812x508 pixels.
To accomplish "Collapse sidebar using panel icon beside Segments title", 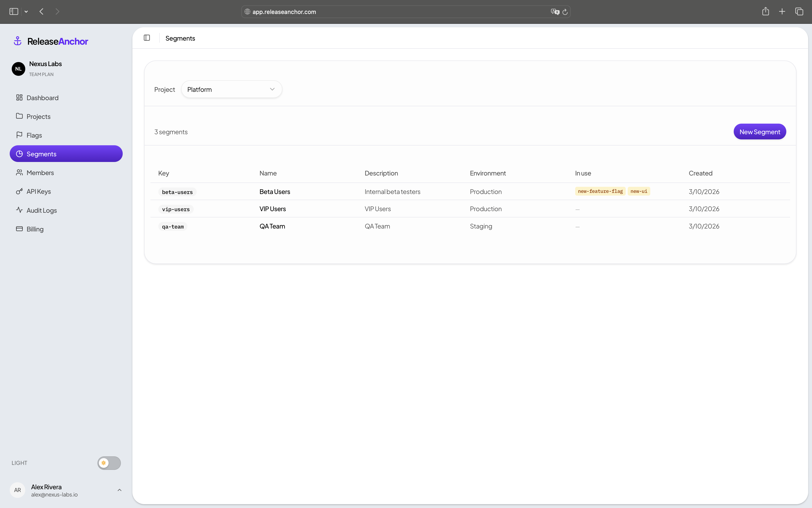I will tap(147, 38).
